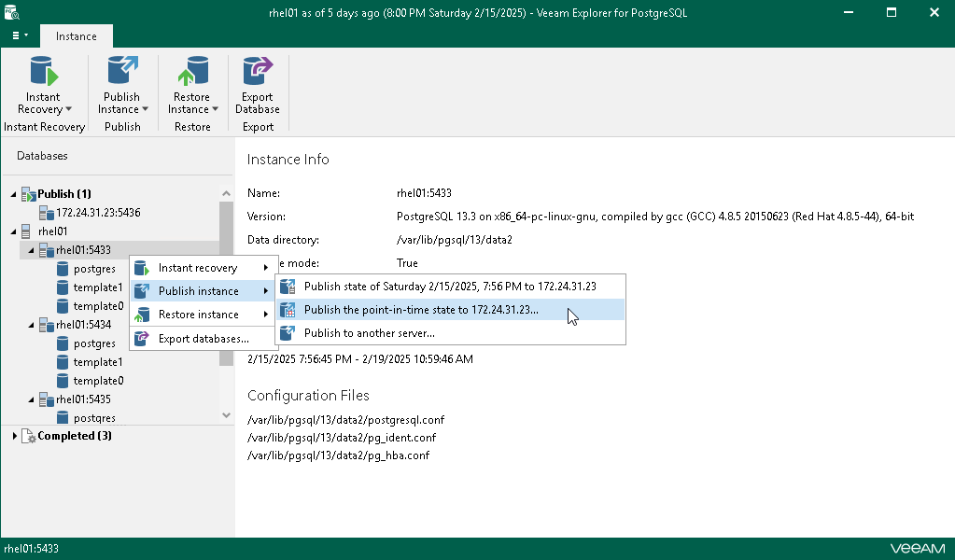The image size is (955, 560).
Task: Click the rhel01:5433 instance icon
Action: pyautogui.click(x=47, y=250)
